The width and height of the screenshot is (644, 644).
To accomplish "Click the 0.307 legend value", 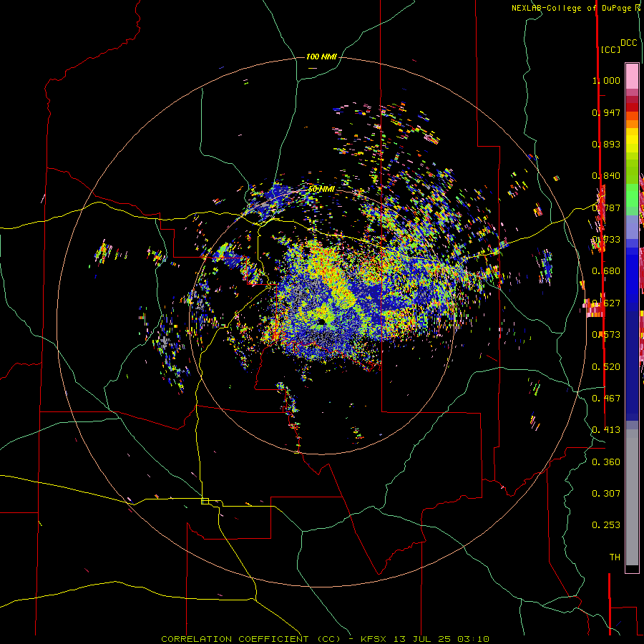I will pos(606,494).
